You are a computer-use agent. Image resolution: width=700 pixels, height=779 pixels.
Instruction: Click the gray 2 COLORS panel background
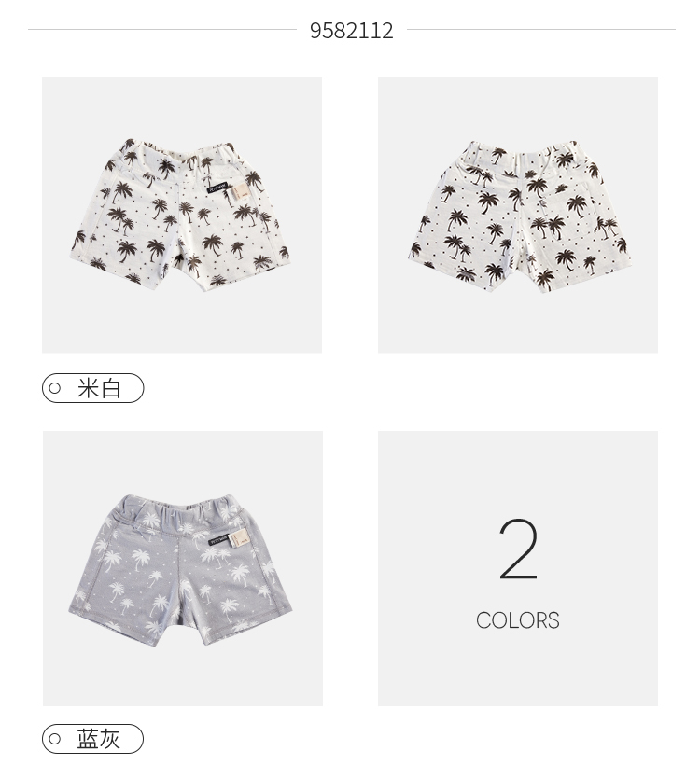(518, 568)
